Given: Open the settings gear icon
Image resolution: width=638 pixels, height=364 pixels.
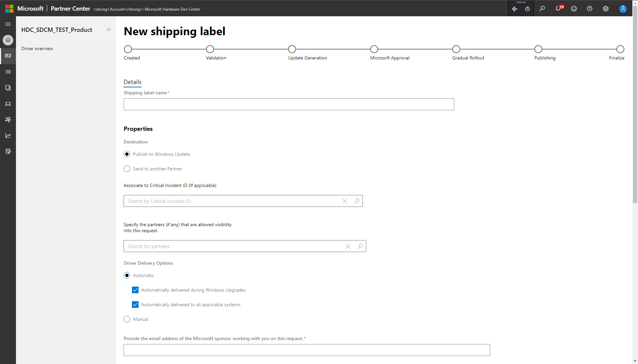Looking at the screenshot, I should point(606,9).
